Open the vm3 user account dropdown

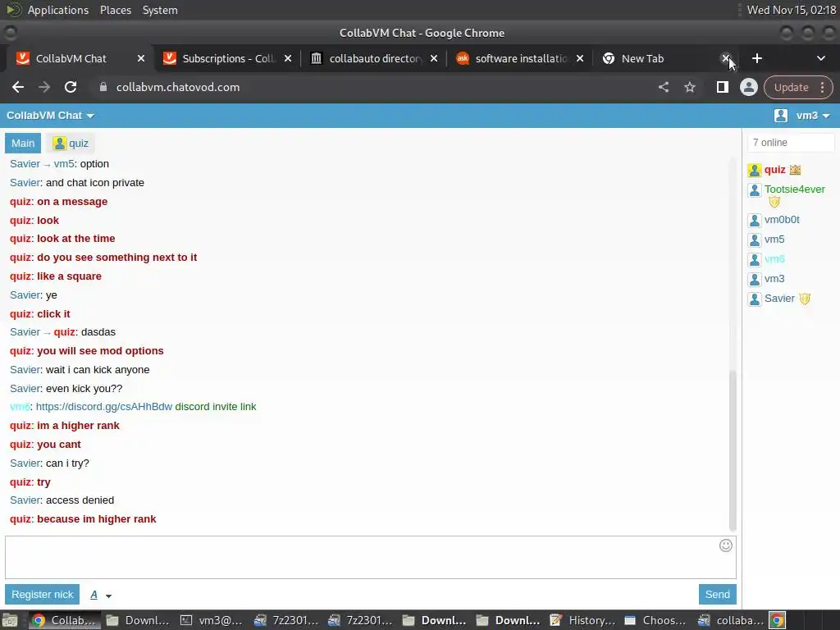coord(813,116)
